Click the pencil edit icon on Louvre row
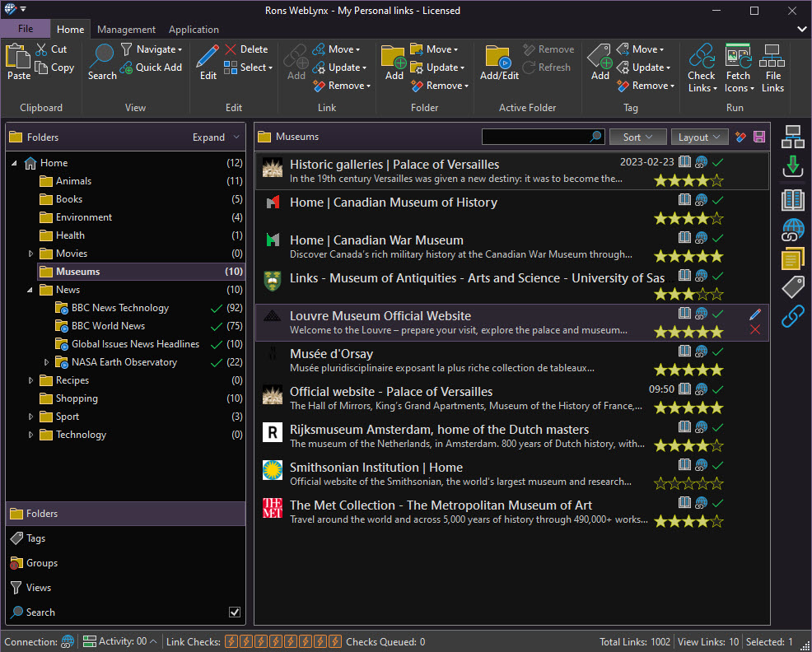This screenshot has height=652, width=812. (x=755, y=314)
